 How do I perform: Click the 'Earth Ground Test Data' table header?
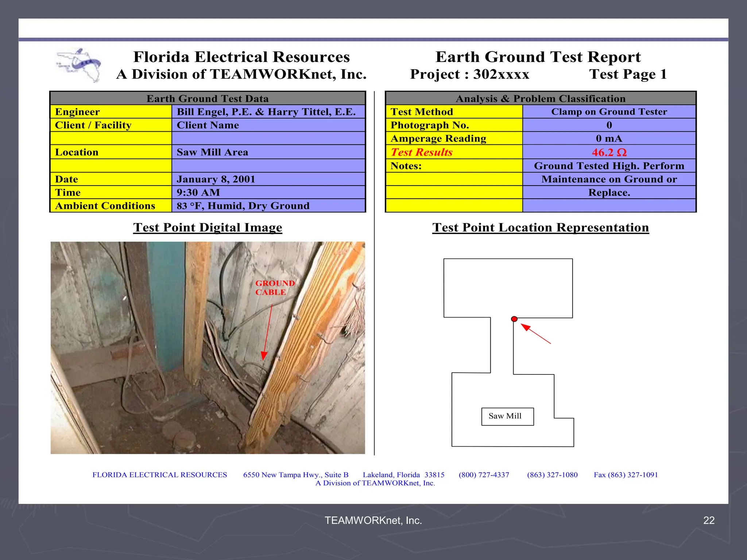(208, 98)
